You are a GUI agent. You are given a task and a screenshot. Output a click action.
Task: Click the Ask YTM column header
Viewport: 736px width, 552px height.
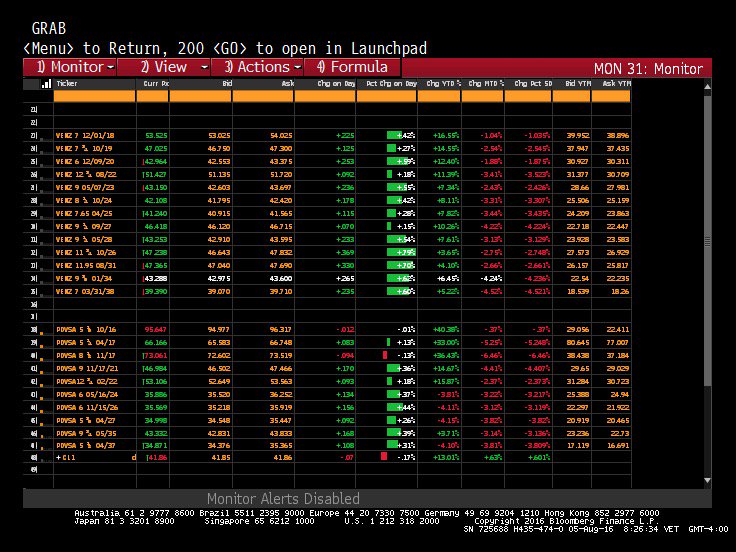617,84
